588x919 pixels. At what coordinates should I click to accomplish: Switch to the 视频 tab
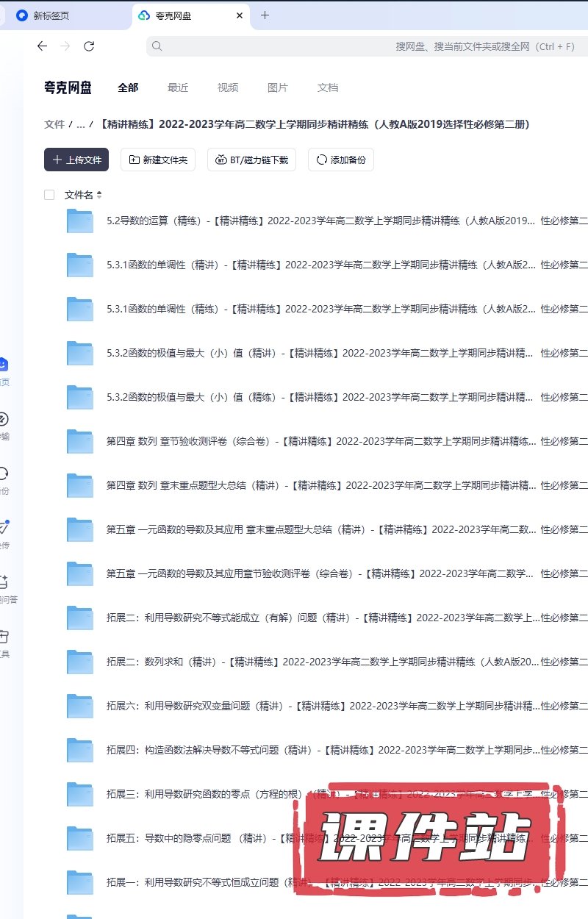point(228,87)
